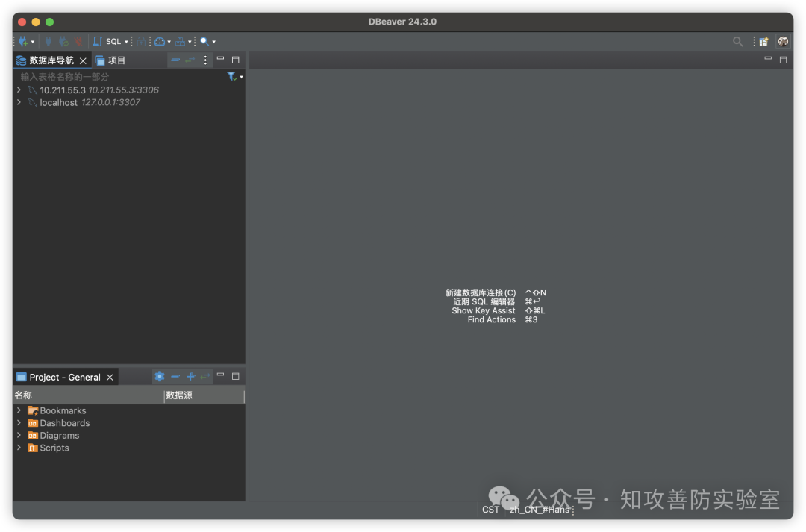Open the perspective switcher icon
Screen dimensions: 806x532
click(x=764, y=42)
